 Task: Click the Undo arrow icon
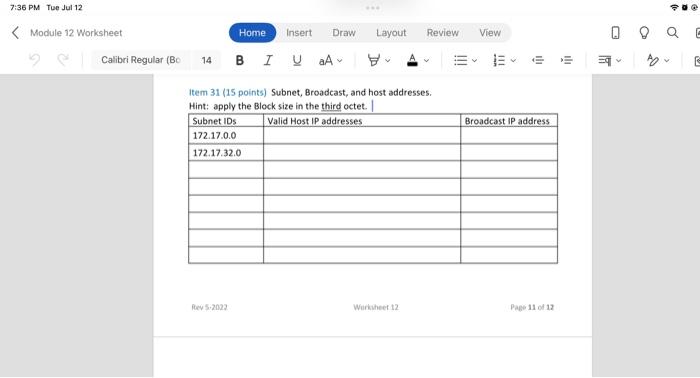coord(34,60)
